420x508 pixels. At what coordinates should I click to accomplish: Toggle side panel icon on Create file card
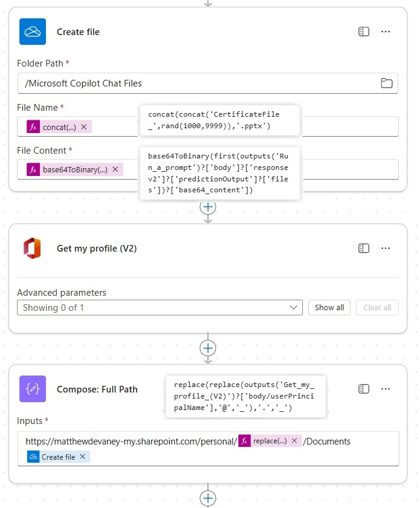[x=364, y=31]
